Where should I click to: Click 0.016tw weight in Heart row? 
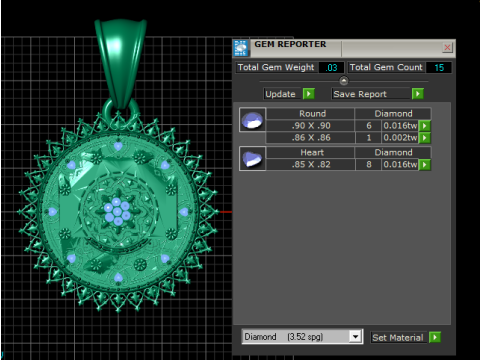coord(400,164)
